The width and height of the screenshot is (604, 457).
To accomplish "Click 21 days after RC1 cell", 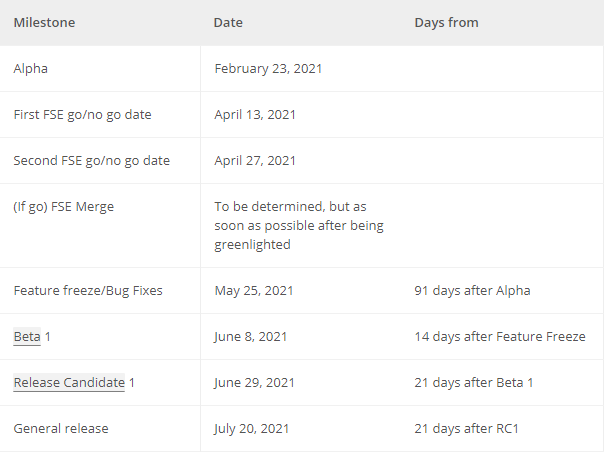I will [x=466, y=429].
